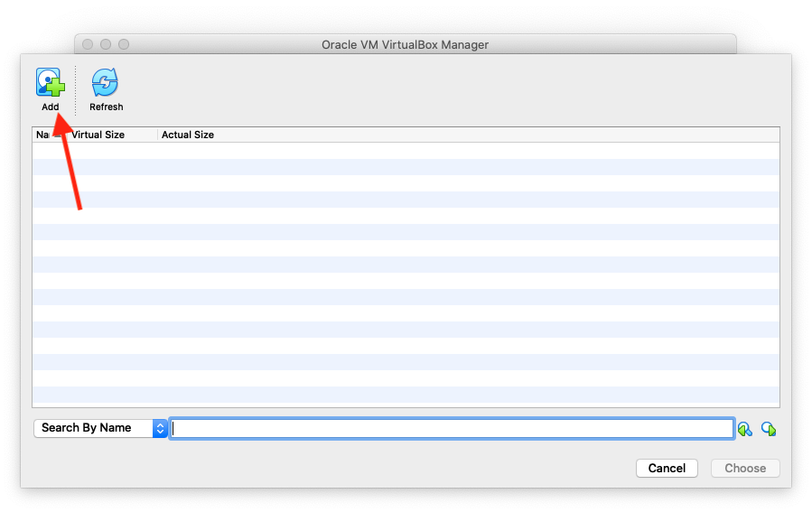Click the first empty row in disk list

click(x=406, y=151)
